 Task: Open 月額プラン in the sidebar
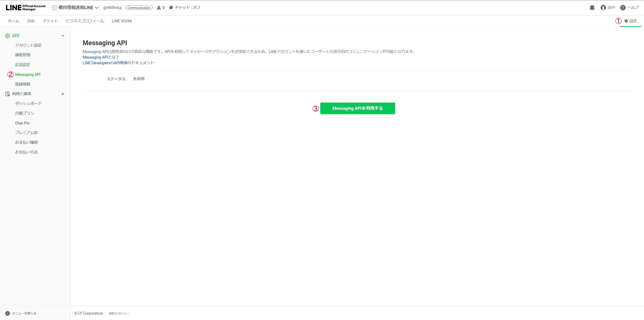pos(25,113)
